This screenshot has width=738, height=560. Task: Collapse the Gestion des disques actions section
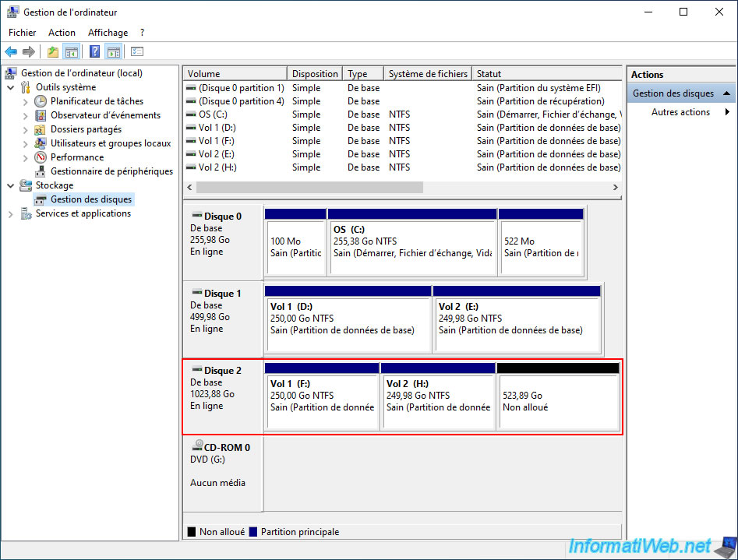(x=727, y=93)
